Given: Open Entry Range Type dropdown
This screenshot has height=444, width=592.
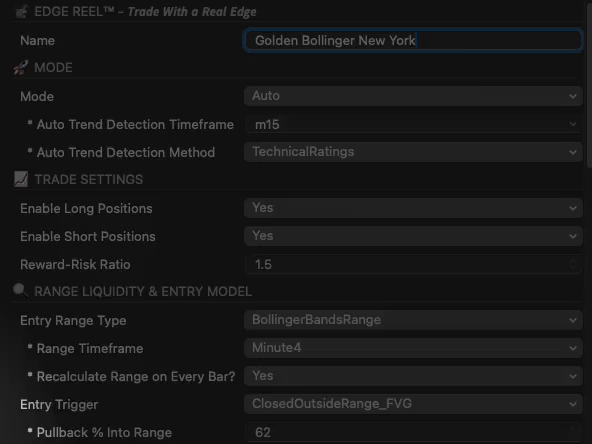Looking at the screenshot, I should (x=413, y=320).
